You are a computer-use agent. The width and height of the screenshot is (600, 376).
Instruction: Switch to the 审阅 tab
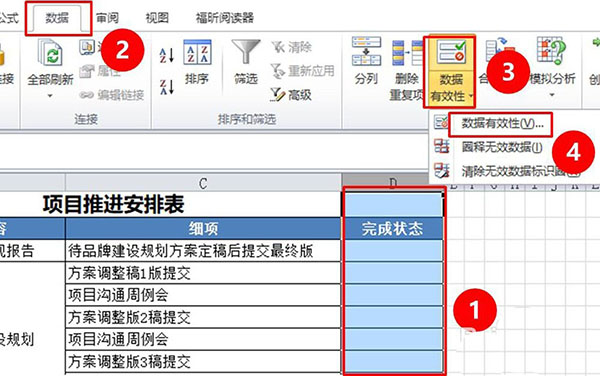tap(107, 18)
